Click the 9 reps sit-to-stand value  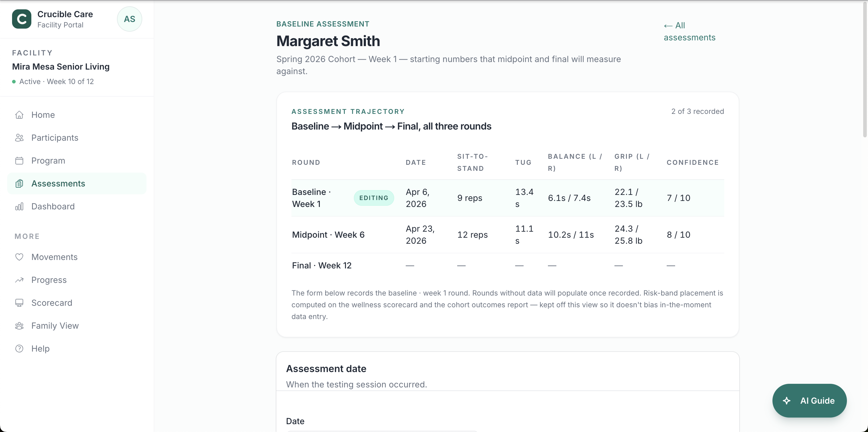(x=470, y=198)
